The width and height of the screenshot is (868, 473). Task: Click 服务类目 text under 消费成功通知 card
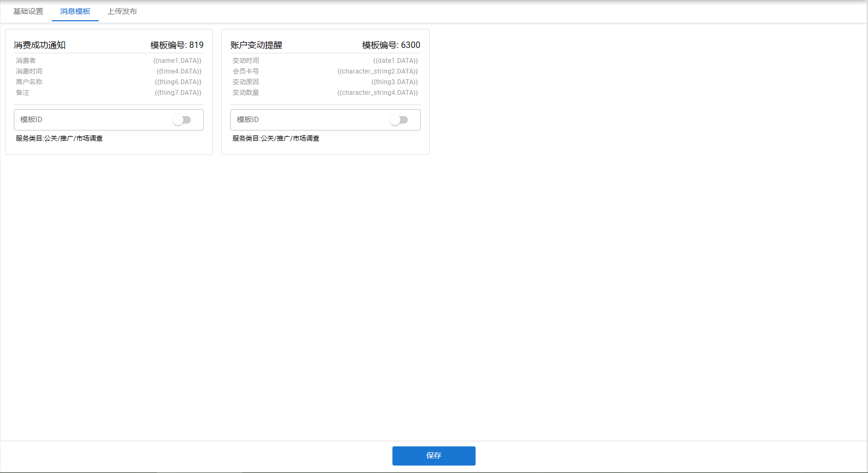pos(59,138)
